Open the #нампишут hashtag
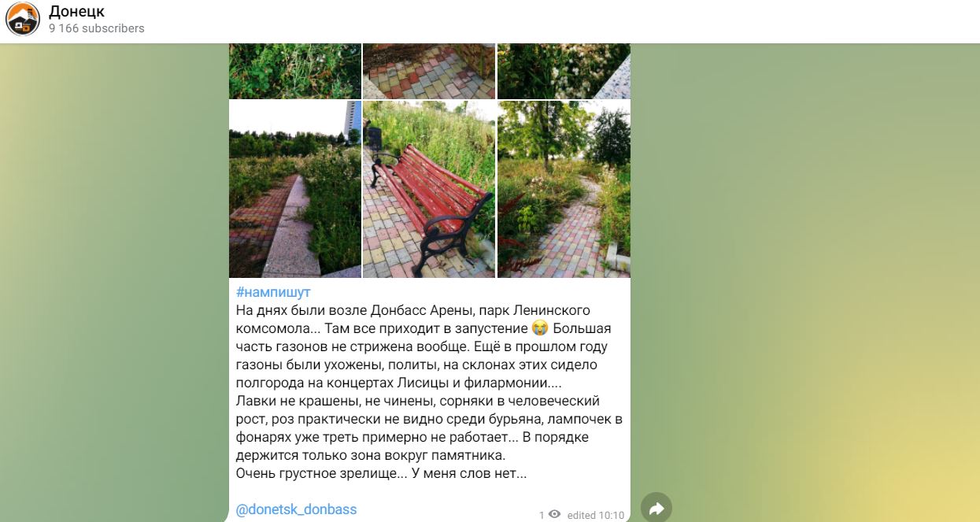 coord(273,292)
